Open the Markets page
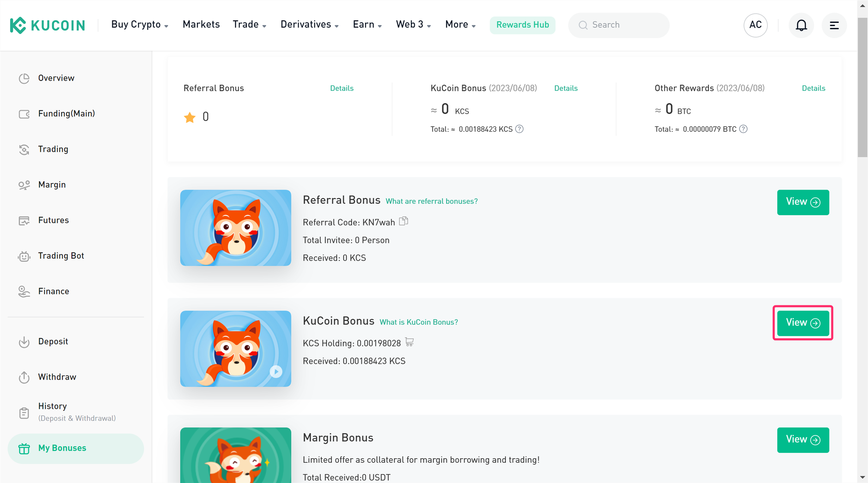The width and height of the screenshot is (868, 483). (201, 25)
